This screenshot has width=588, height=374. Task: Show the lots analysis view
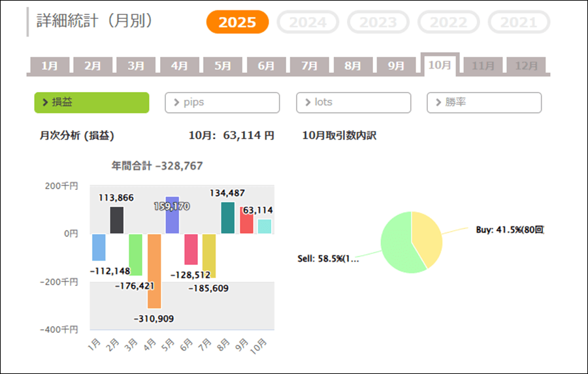(x=353, y=102)
